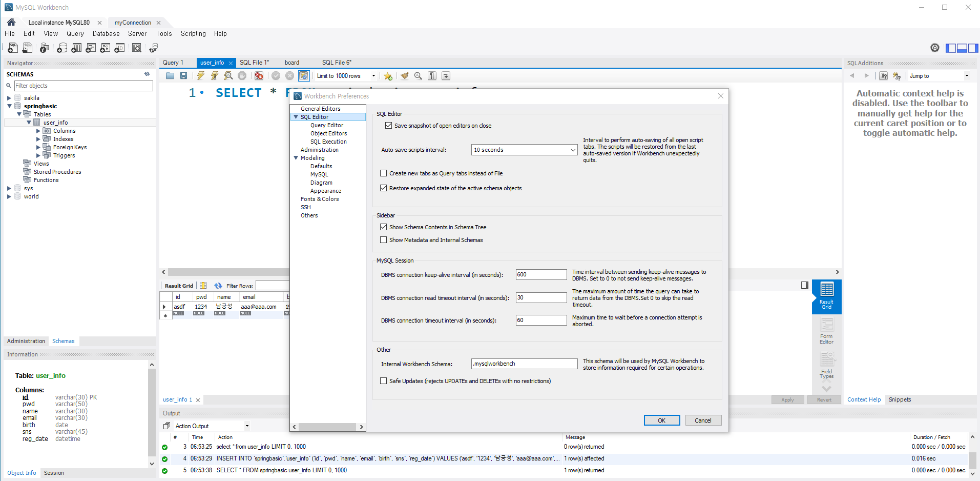Toggle the autocommit mode icon
Screen dimensions: 980x481
click(x=304, y=76)
